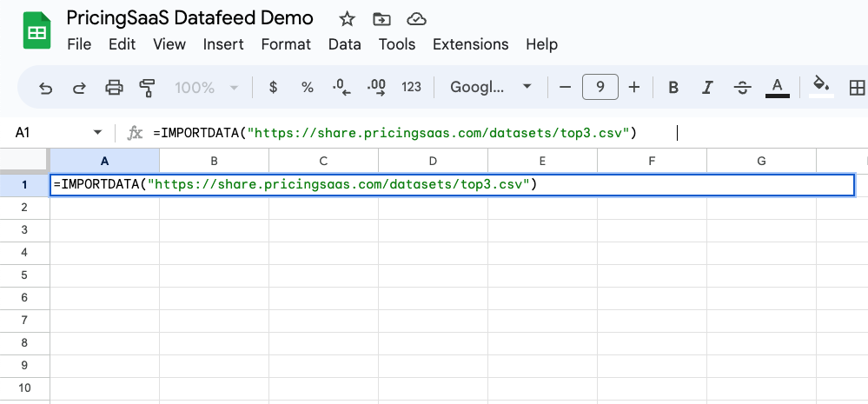This screenshot has width=868, height=404.
Task: Select row 2 header
Action: coord(24,207)
